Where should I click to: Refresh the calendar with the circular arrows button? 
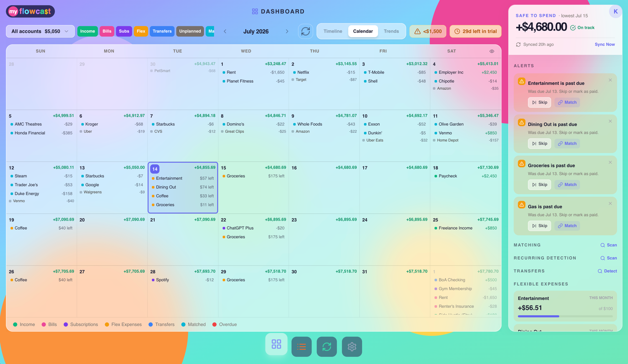306,31
